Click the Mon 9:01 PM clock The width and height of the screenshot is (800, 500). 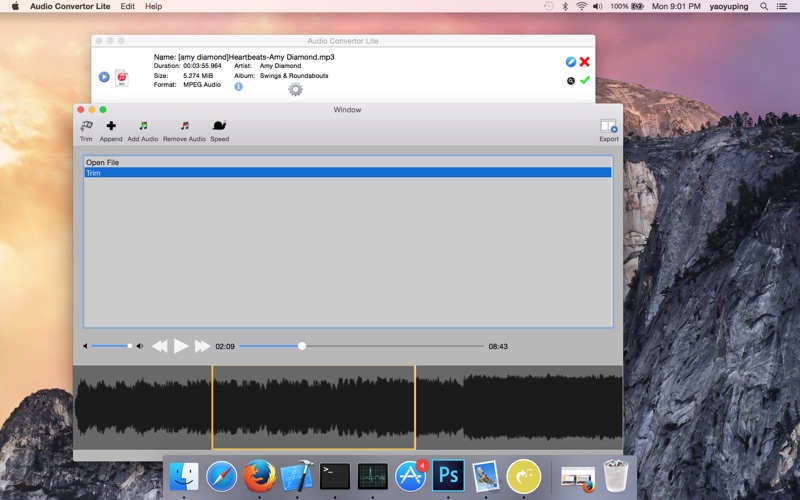click(676, 6)
